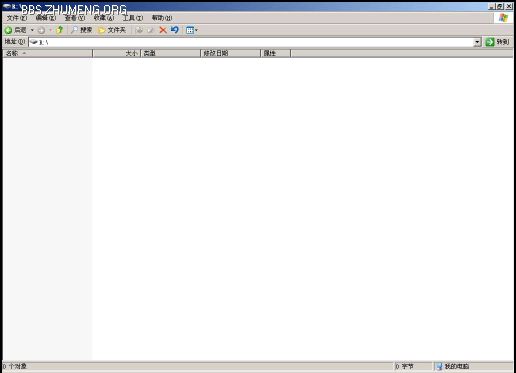The image size is (516, 373).
Task: Open the Search pane with magnifier icon
Action: pyautogui.click(x=82, y=30)
